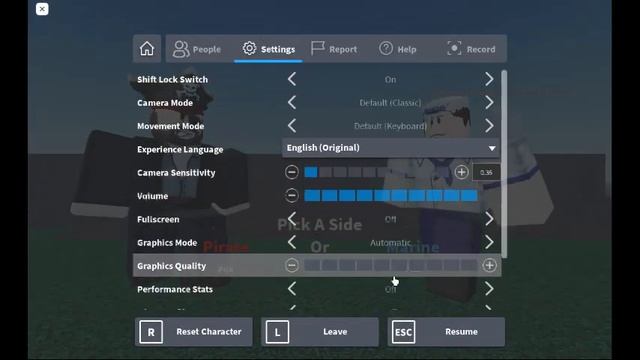Click the 'Default (Classic)' camera value
Image resolution: width=640 pixels, height=360 pixels.
pos(390,103)
